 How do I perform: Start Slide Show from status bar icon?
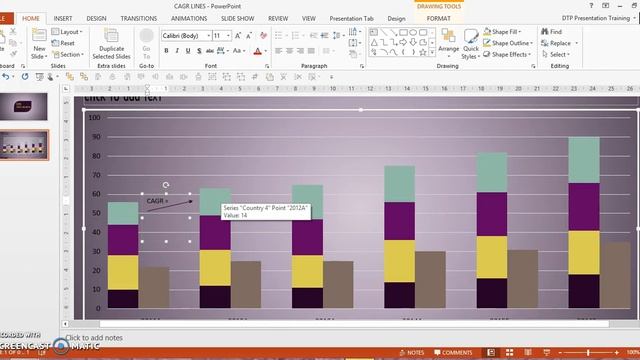(547, 352)
